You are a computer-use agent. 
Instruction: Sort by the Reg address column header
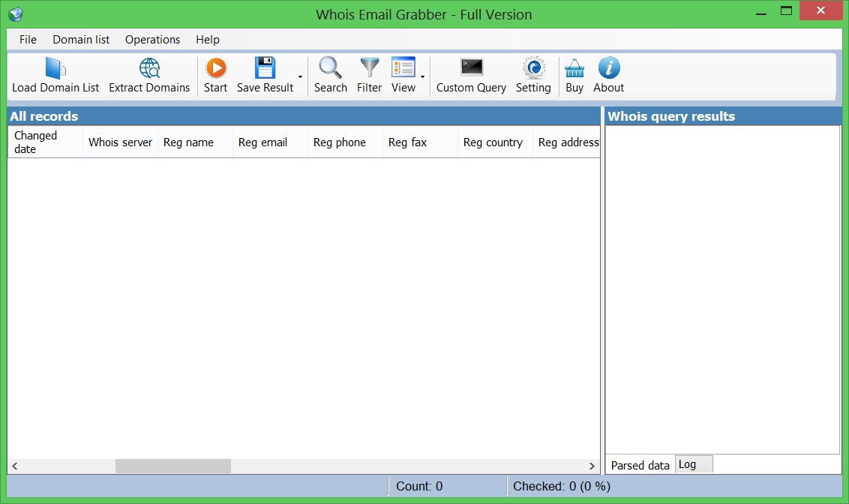click(567, 142)
